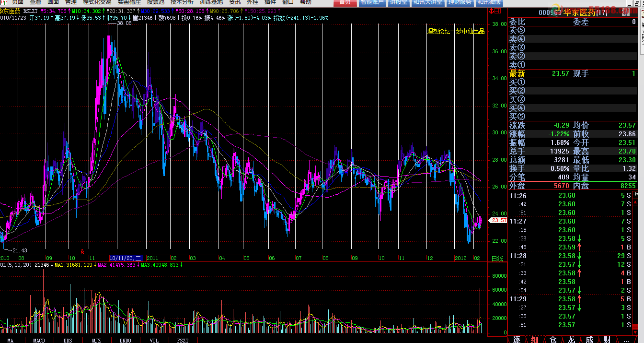
Task: Click the stock name 华东医药(17) header
Action: (585, 12)
